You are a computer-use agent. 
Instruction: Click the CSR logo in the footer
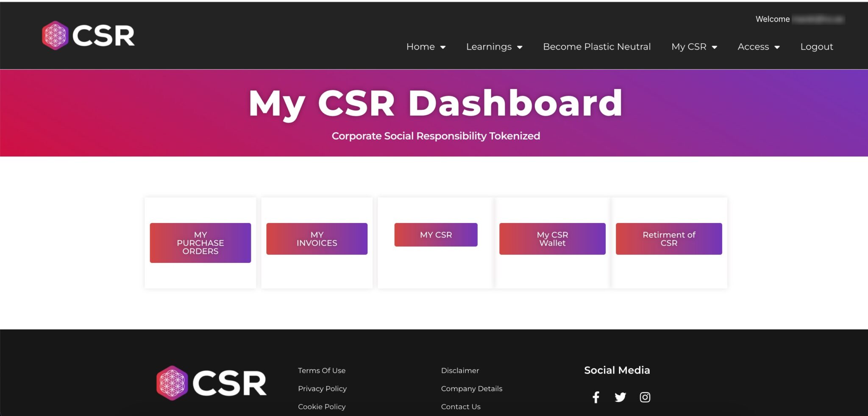211,383
